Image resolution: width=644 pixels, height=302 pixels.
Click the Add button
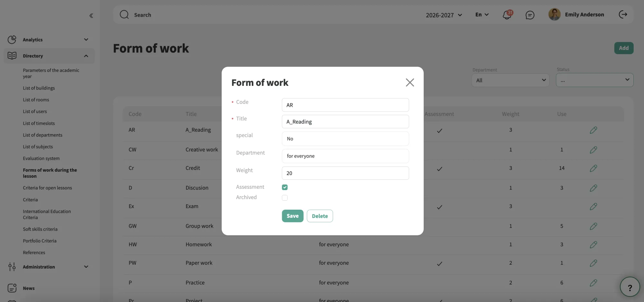[x=624, y=48]
